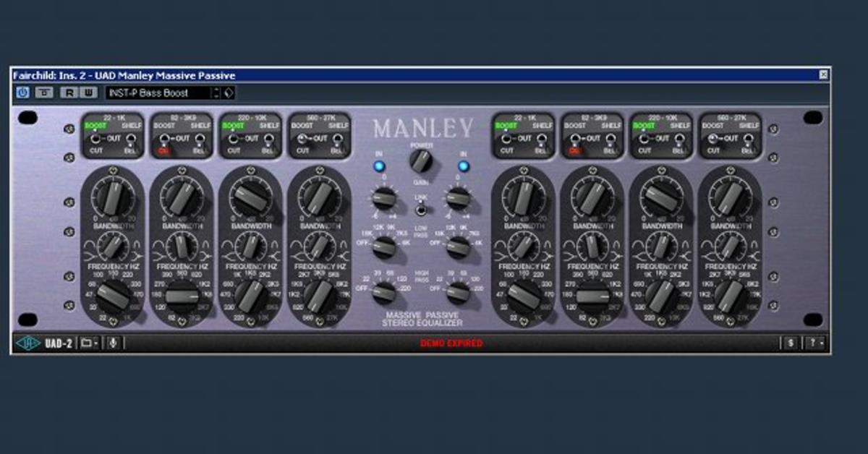This screenshot has width=868, height=454.
Task: Click the preset up/down stepper arrows
Action: click(x=216, y=93)
